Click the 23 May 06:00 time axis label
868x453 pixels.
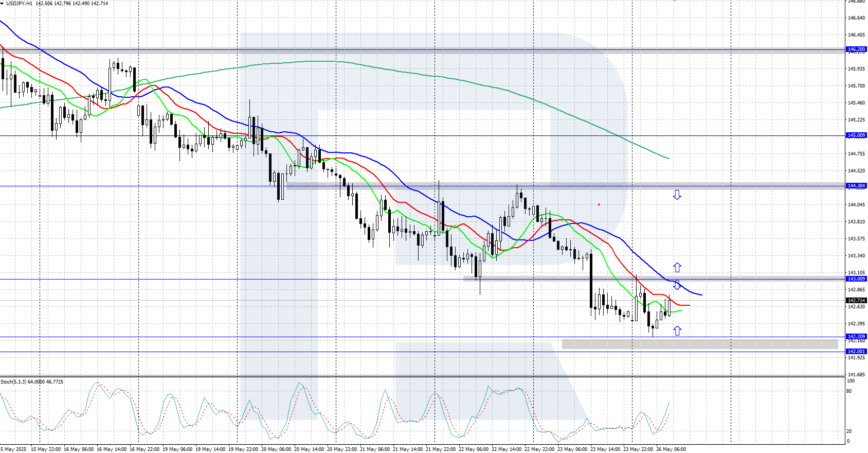click(572, 449)
